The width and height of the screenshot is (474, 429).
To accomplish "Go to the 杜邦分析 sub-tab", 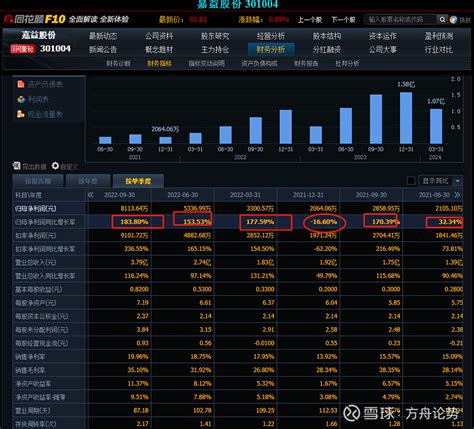I will click(347, 63).
